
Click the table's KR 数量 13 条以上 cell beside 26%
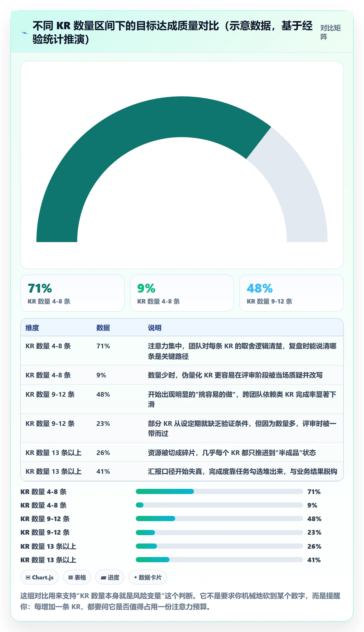click(x=54, y=453)
